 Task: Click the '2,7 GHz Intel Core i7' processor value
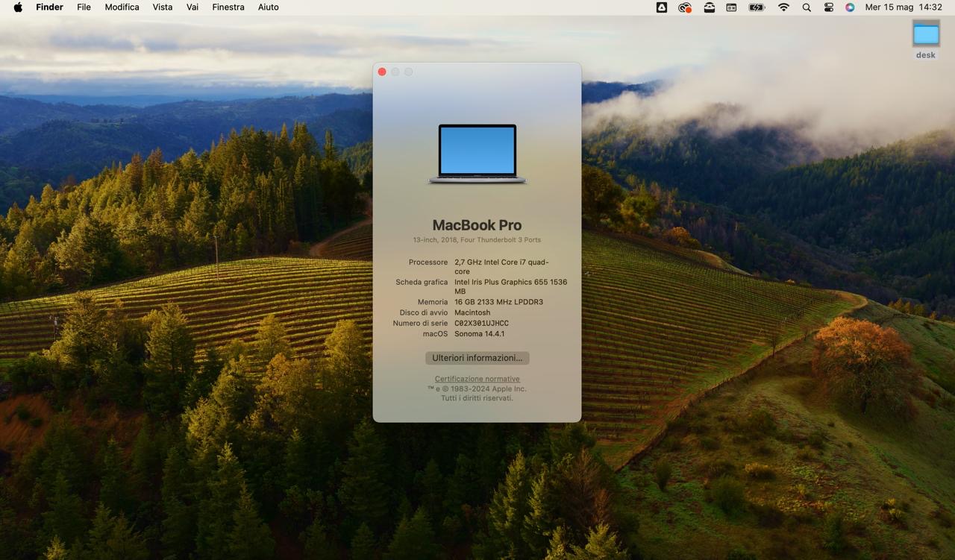click(x=501, y=267)
